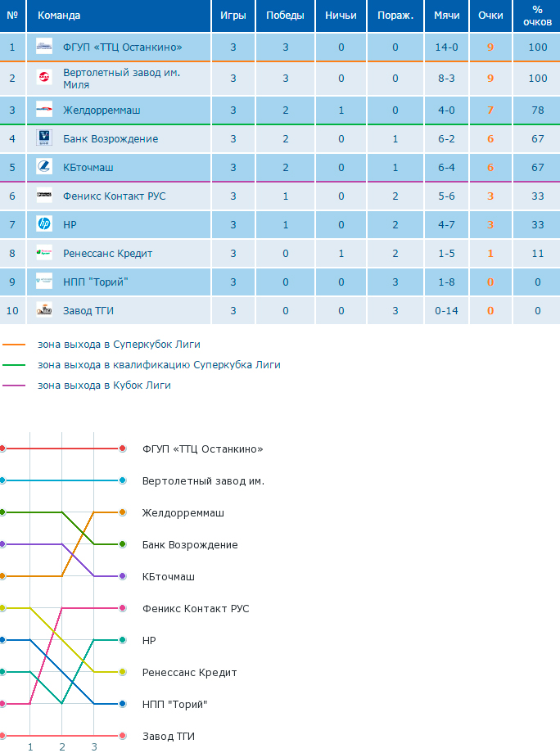Click the Победы column header
This screenshot has height=753, width=560.
285,16
